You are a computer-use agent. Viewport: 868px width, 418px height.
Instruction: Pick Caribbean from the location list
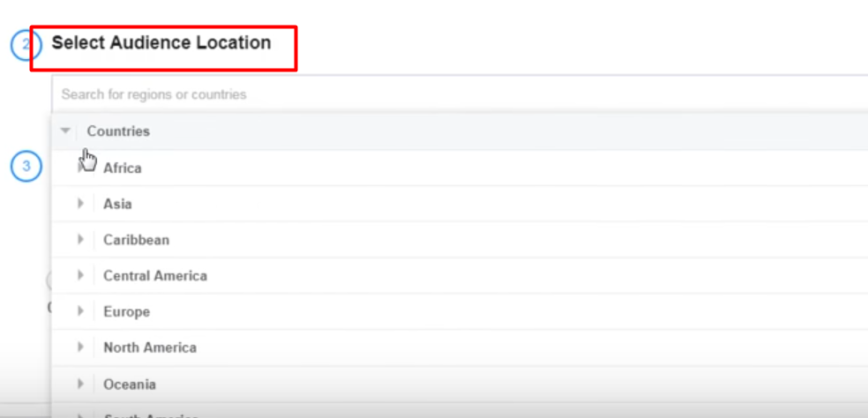pyautogui.click(x=136, y=240)
